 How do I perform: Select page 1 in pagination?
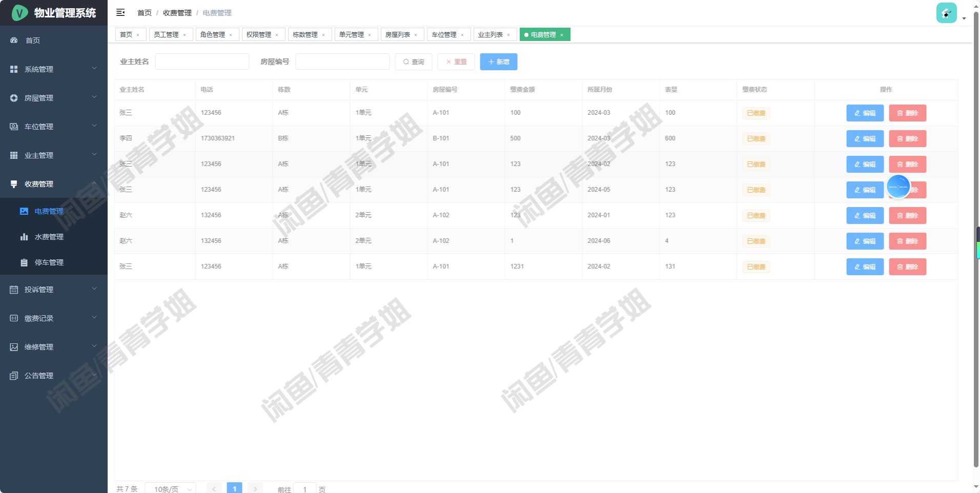click(234, 488)
